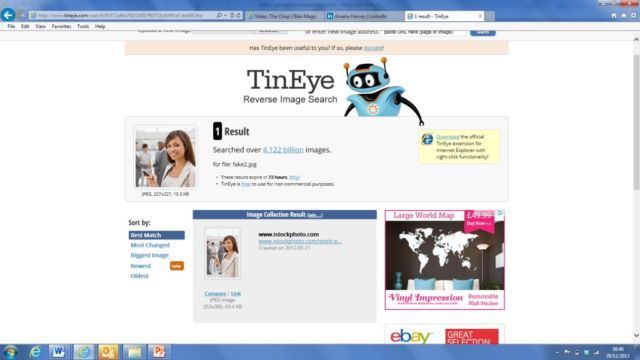Click the search magnifier in address bar
Screen dimensions: 640x360
pos(219,16)
